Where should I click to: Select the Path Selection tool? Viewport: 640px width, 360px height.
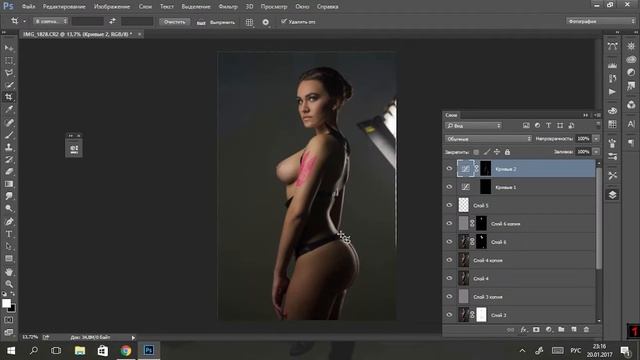(x=9, y=246)
